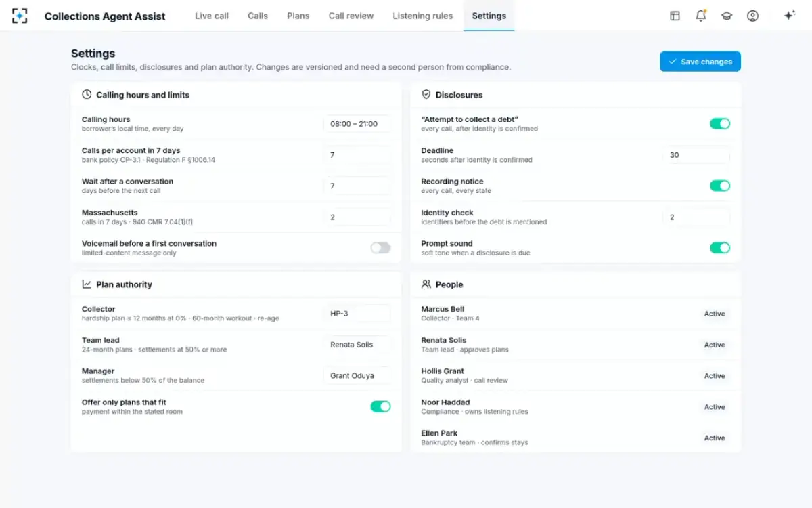Click the Ellen Park person row

pyautogui.click(x=576, y=438)
